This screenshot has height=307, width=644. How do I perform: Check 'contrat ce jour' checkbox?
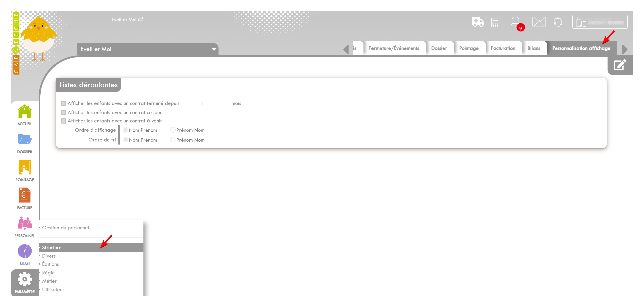pyautogui.click(x=64, y=112)
